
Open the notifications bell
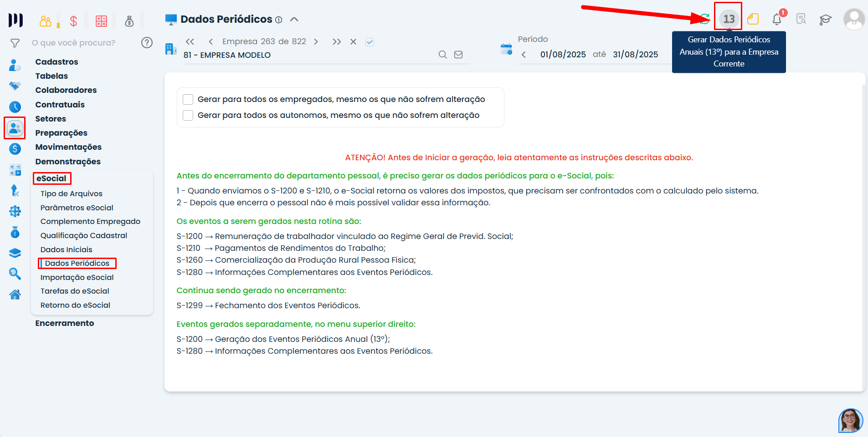(777, 19)
